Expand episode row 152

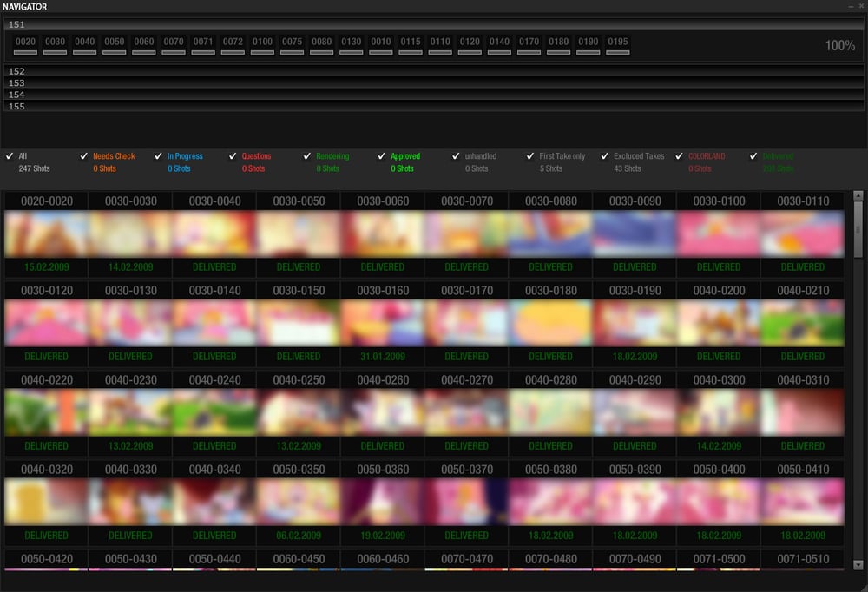tap(434, 71)
